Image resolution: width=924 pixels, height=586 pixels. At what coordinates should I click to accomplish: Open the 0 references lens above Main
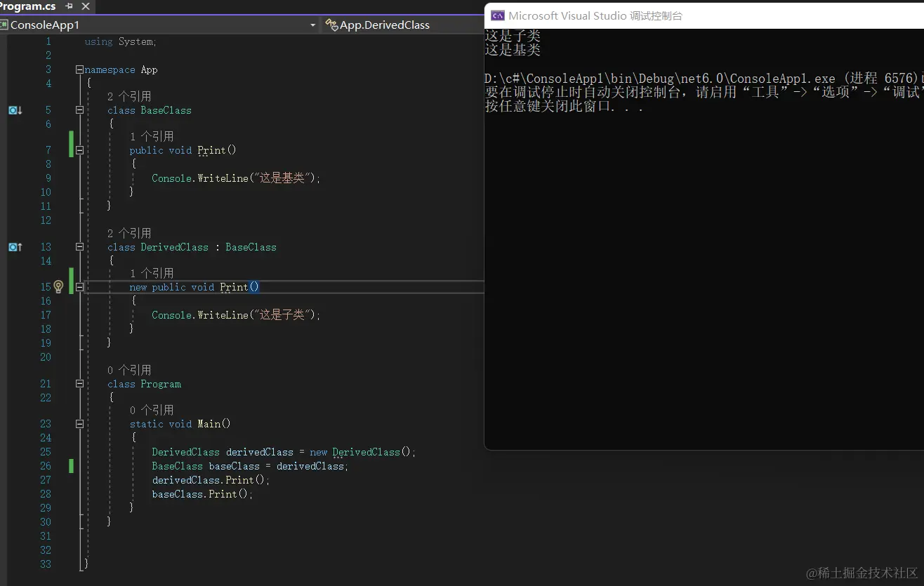pos(152,410)
